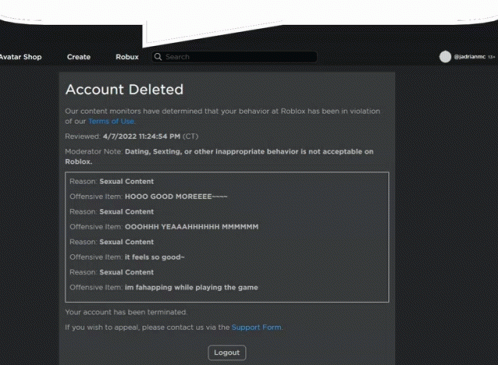Open the Avatar Shop menu item

pos(21,57)
